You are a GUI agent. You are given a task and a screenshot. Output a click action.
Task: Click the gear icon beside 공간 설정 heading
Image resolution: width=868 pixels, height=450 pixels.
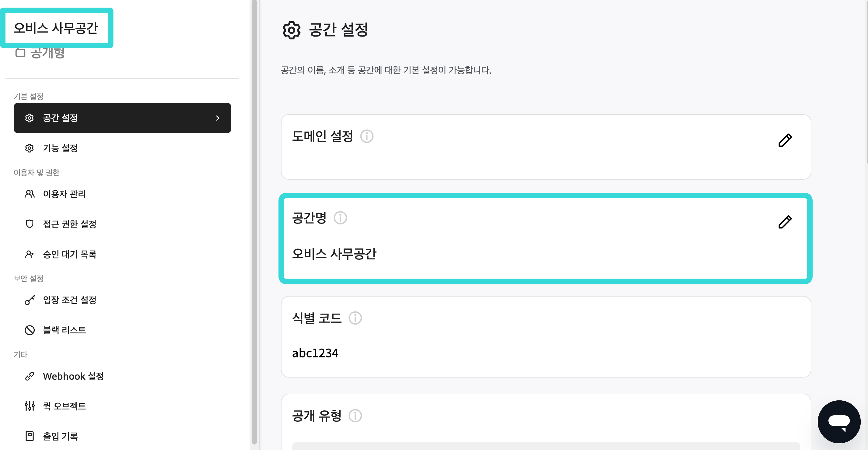point(291,30)
